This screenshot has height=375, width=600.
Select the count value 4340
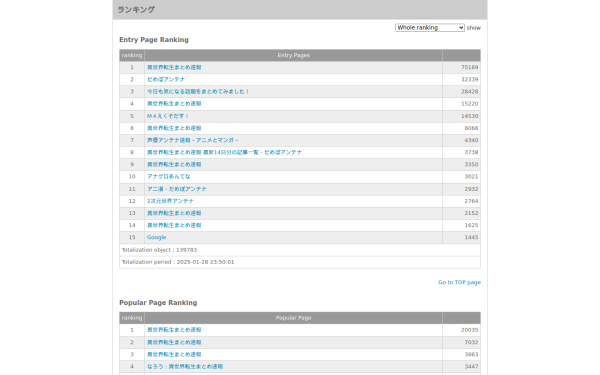[471, 140]
